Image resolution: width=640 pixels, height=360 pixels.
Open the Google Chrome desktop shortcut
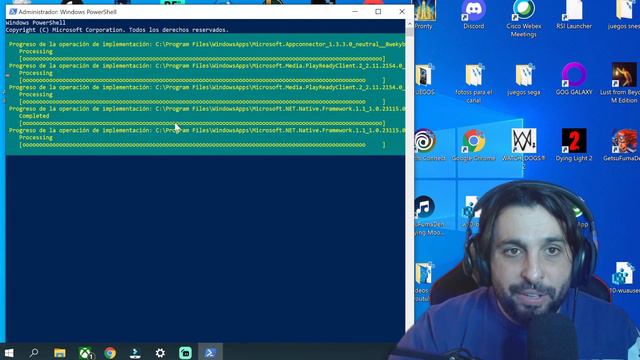point(473,145)
